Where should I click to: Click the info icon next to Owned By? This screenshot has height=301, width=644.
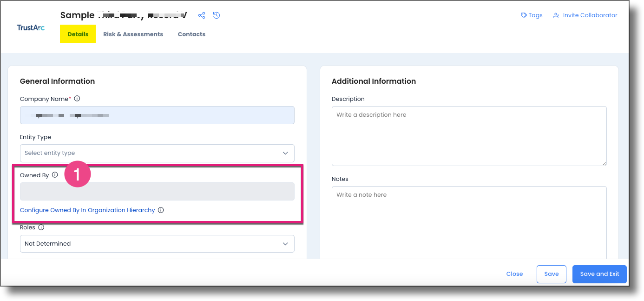click(x=55, y=175)
